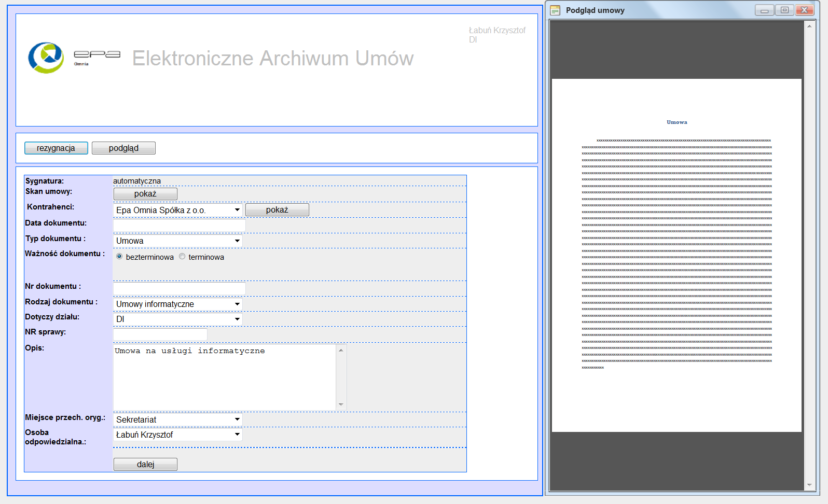Click the Umowa document page preview

pos(677,255)
